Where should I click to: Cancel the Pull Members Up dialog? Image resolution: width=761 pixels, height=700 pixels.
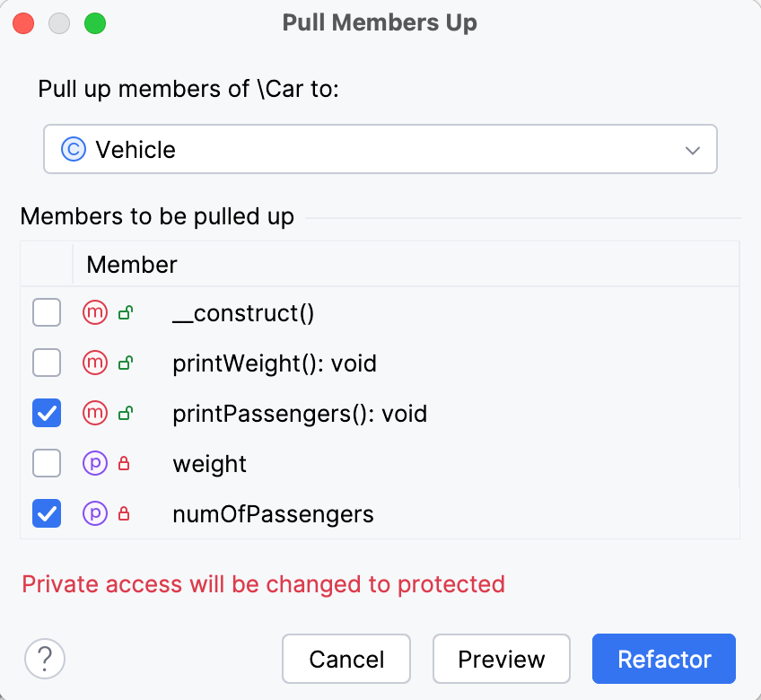346,659
